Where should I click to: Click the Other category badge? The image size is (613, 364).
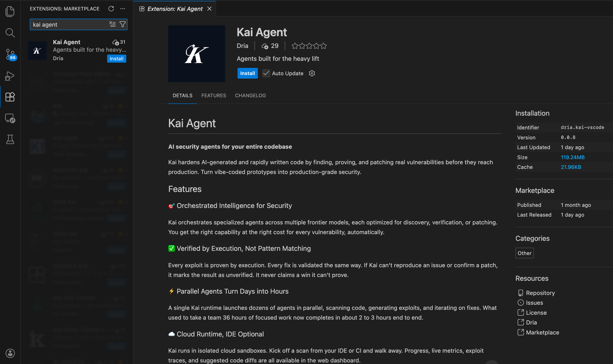point(524,253)
